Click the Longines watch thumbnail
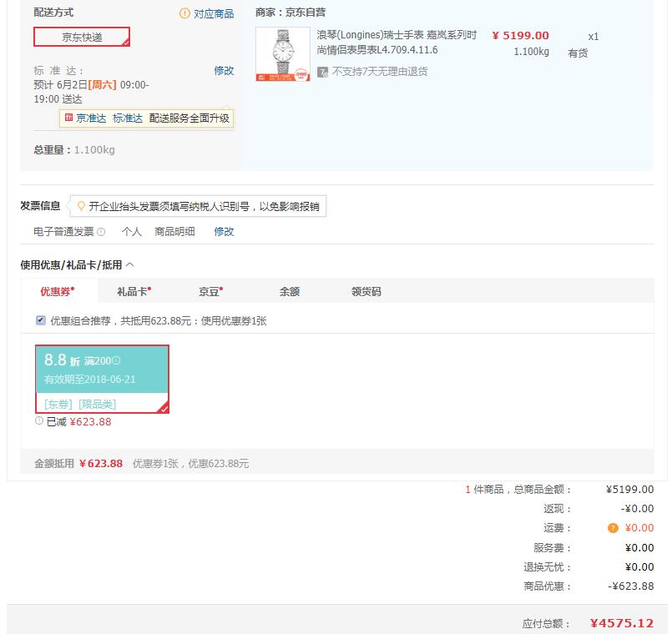 click(x=283, y=54)
